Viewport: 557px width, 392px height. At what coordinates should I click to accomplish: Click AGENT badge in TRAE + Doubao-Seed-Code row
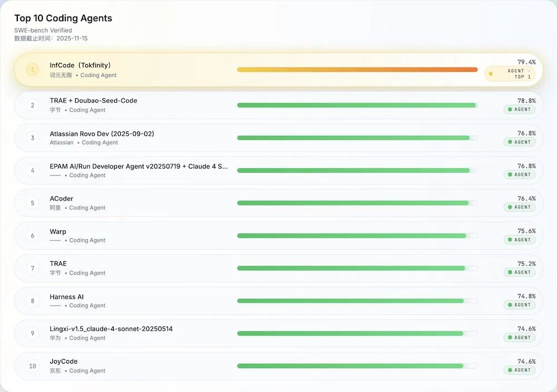click(519, 109)
